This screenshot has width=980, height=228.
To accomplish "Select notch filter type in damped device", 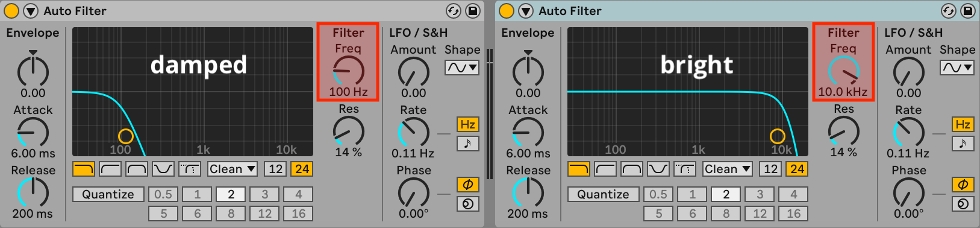I will (163, 169).
